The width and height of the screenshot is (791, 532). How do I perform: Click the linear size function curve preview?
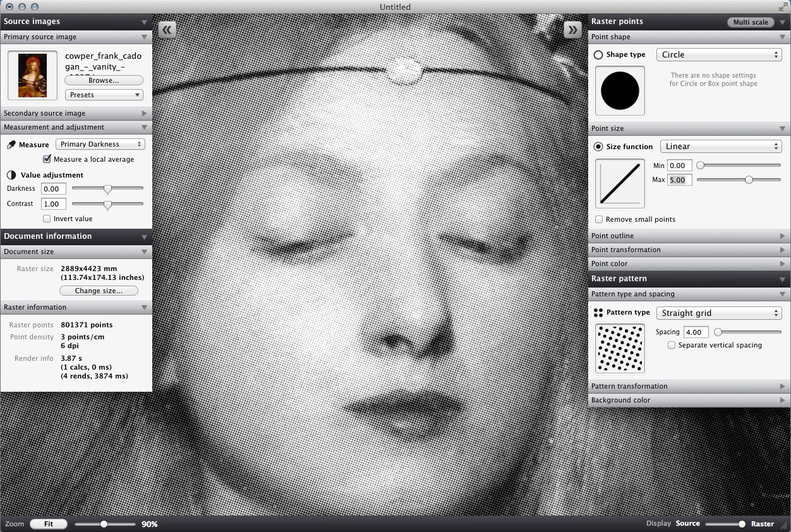click(x=620, y=183)
